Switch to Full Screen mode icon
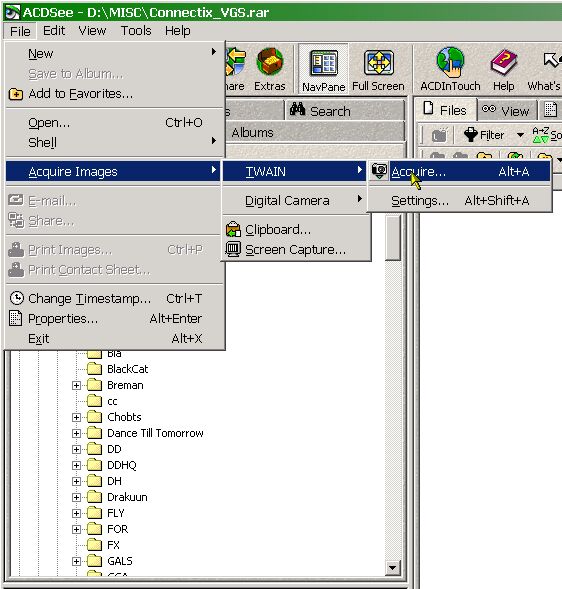Screen dimensions: 562x589 pos(378,62)
